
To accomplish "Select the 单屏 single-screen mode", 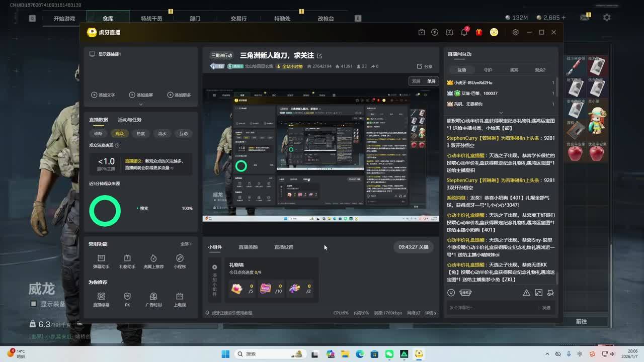I will [431, 81].
